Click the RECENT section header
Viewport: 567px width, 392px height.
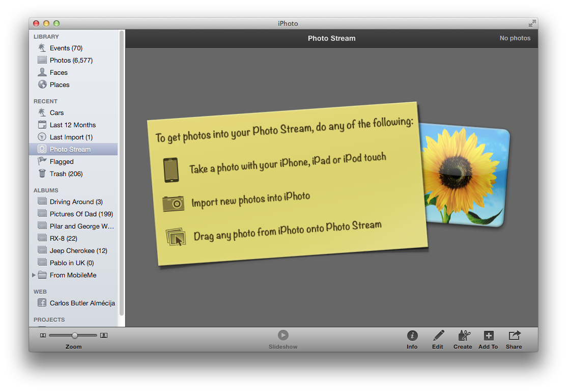tap(46, 101)
